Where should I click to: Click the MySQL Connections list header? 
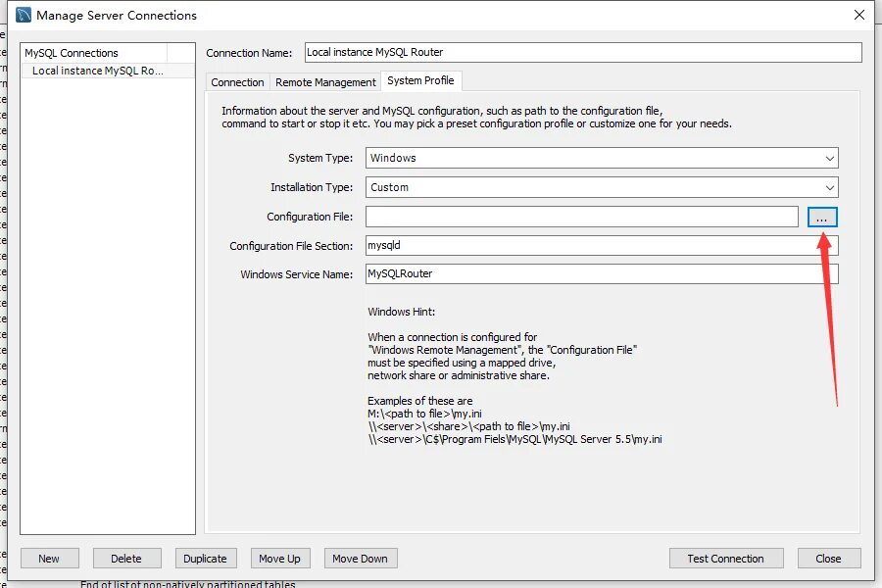94,53
